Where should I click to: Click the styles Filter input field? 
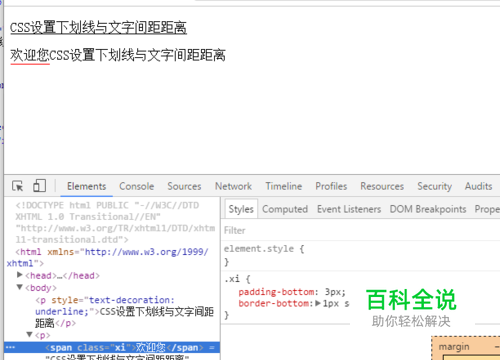[360, 230]
